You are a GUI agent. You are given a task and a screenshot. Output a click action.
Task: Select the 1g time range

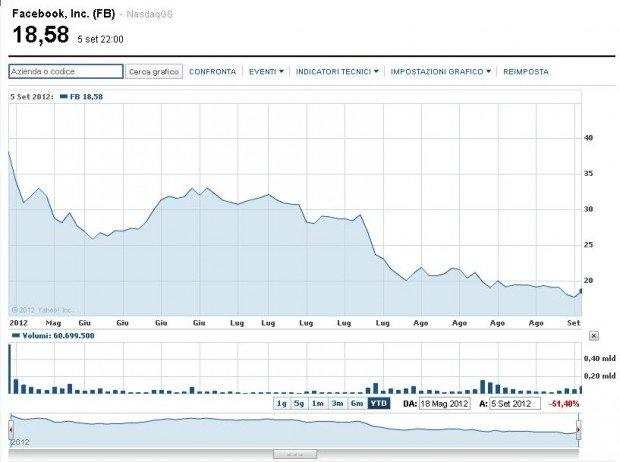click(282, 403)
